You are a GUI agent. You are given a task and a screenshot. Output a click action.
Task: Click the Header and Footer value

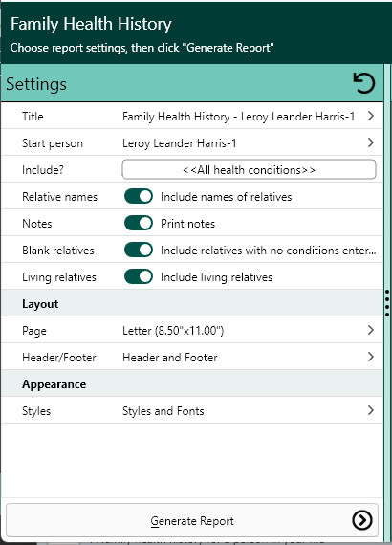coord(170,358)
